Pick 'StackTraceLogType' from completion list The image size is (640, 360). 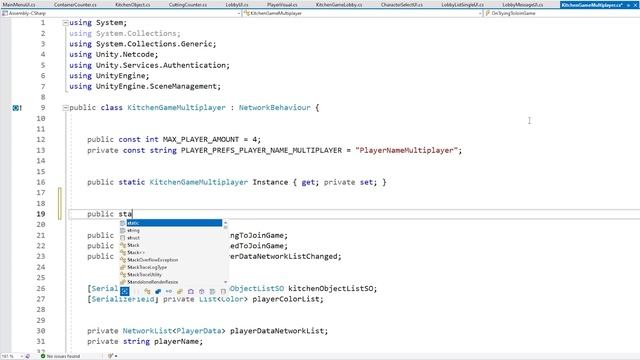pyautogui.click(x=147, y=267)
